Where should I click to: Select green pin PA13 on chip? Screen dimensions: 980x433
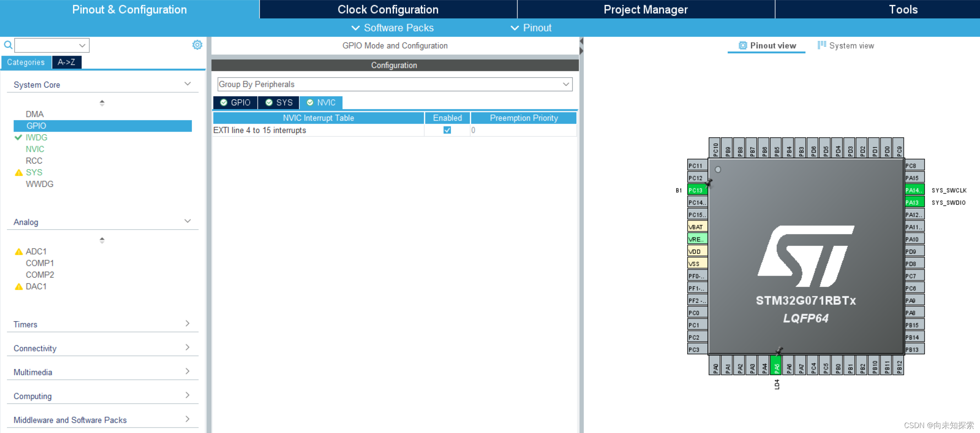914,202
